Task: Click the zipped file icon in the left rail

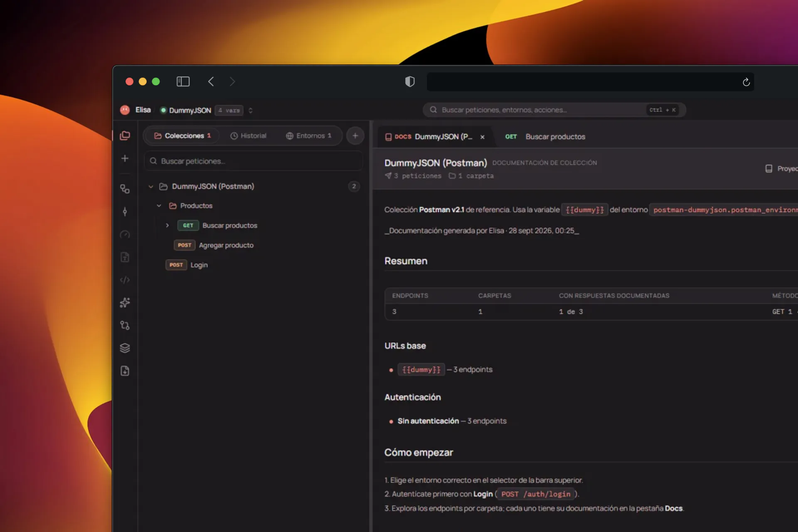Action: coord(125,257)
